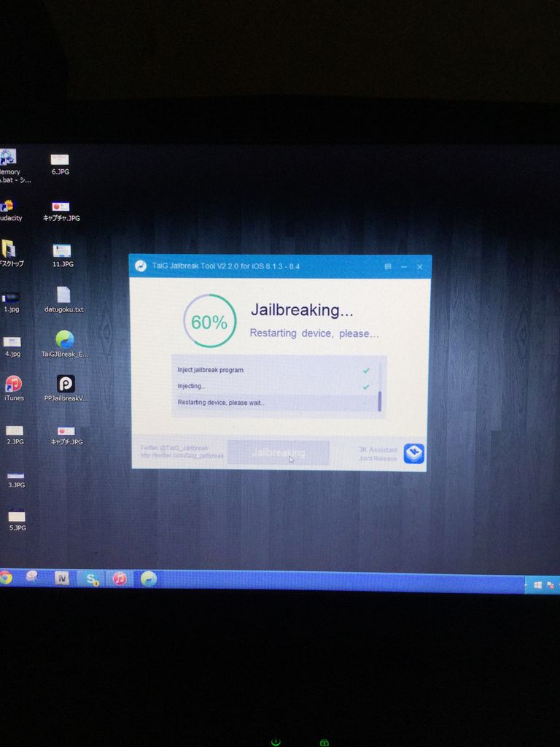Open the 'S' app on the taskbar
This screenshot has height=747, width=560.
tap(91, 578)
